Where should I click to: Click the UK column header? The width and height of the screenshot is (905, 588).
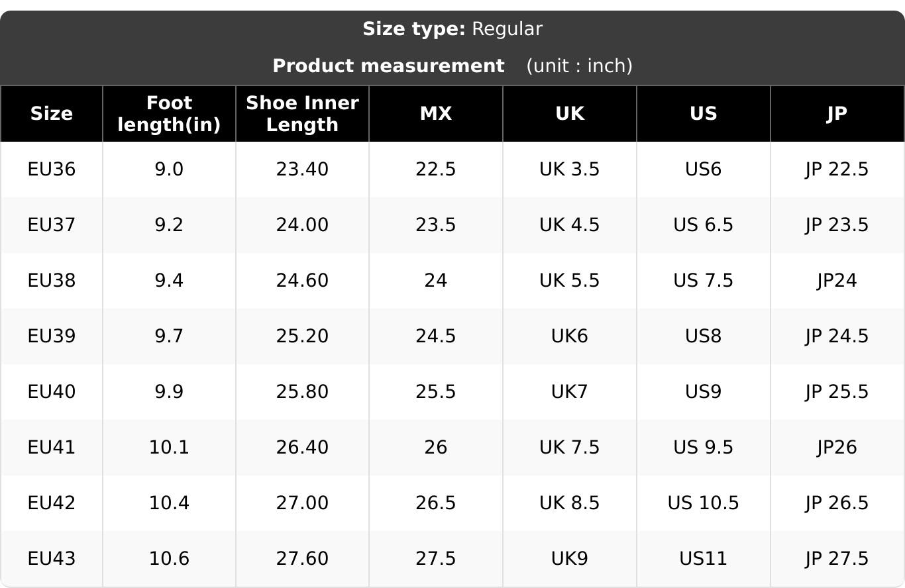pos(570,114)
